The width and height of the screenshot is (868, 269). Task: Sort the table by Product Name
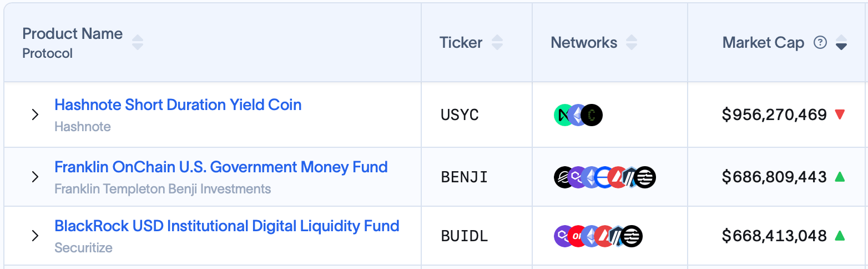(138, 42)
